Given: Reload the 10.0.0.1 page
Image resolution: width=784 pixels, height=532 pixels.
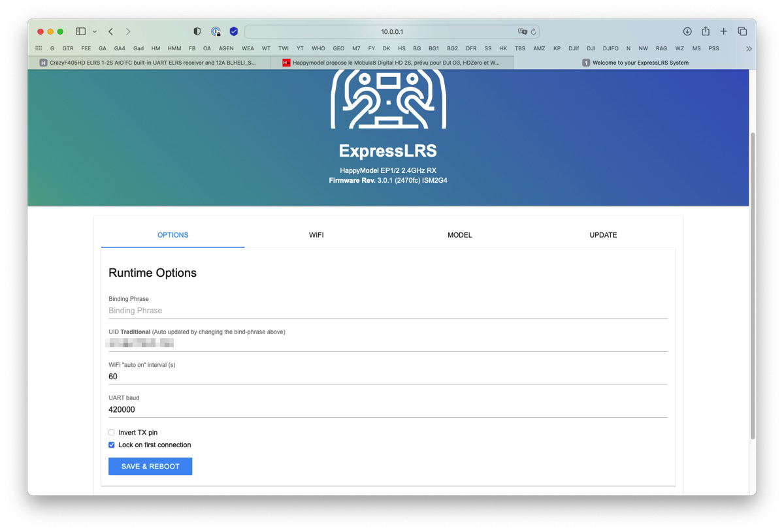Looking at the screenshot, I should [533, 31].
